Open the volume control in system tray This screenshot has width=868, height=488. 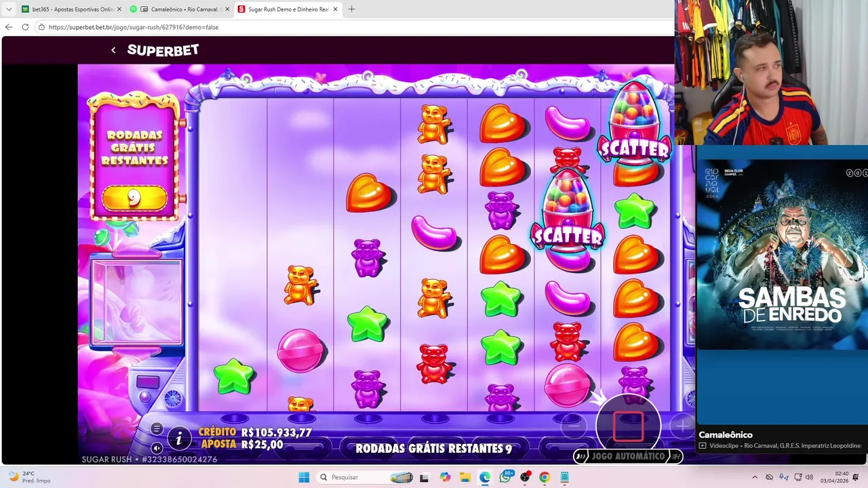pos(809,477)
